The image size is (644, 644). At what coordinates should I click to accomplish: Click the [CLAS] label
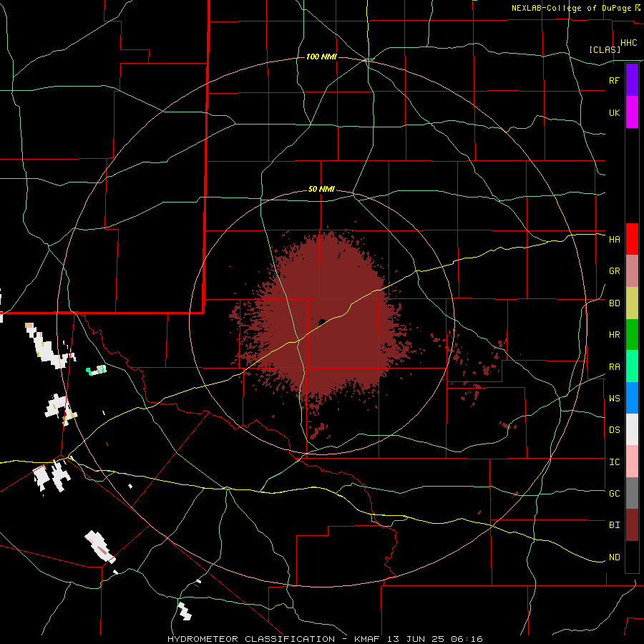(605, 49)
